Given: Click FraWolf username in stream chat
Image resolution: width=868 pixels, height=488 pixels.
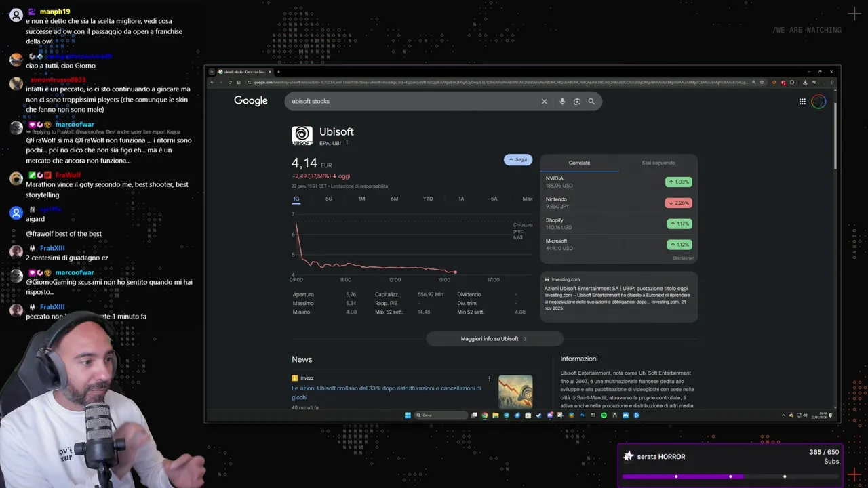Looking at the screenshot, I should (x=68, y=175).
